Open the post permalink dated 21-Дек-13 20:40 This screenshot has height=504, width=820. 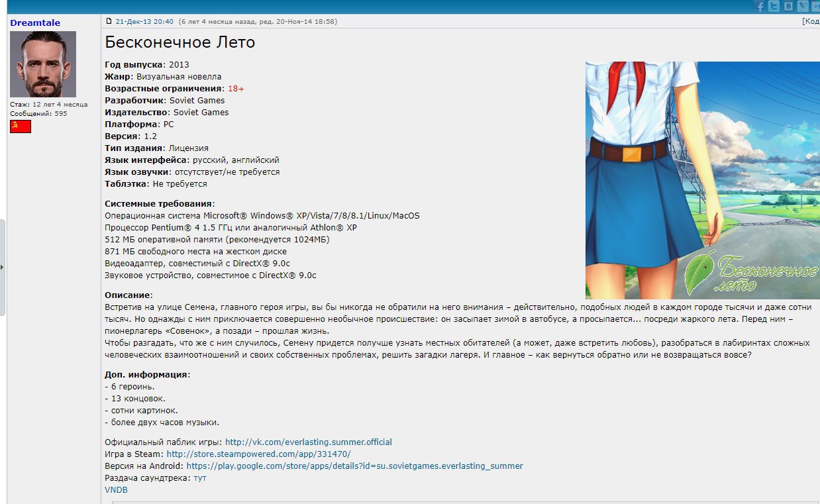(144, 21)
